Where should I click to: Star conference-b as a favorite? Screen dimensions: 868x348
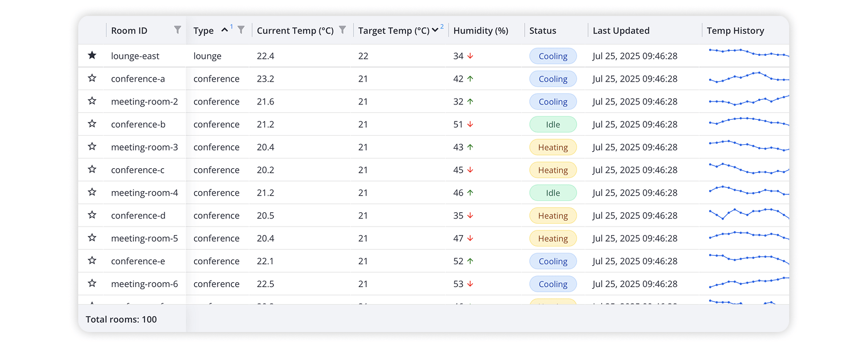pyautogui.click(x=92, y=124)
